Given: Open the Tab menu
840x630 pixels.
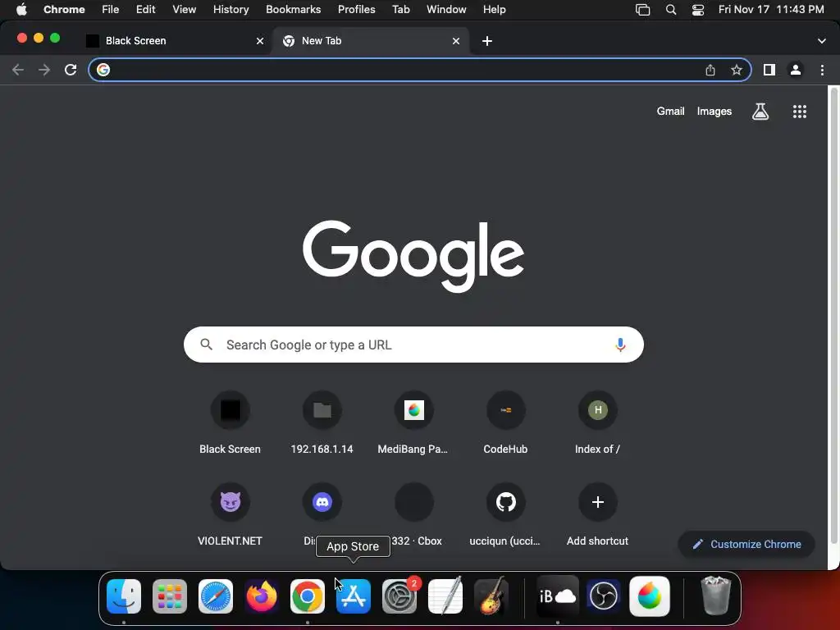Looking at the screenshot, I should coord(400,9).
